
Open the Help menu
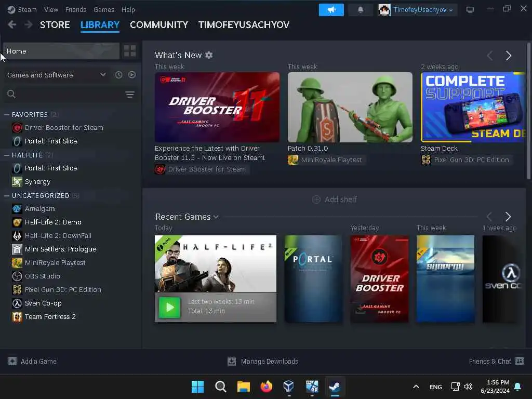click(x=128, y=9)
